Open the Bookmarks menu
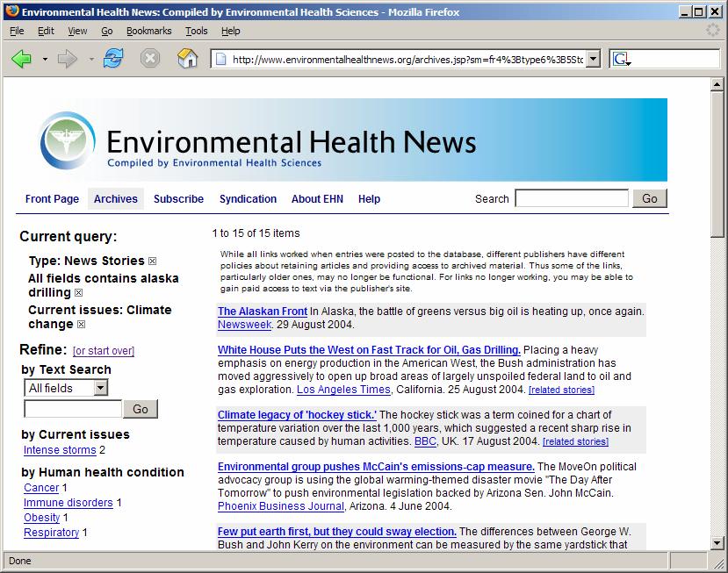Viewport: 728px width, 573px height. pyautogui.click(x=148, y=31)
